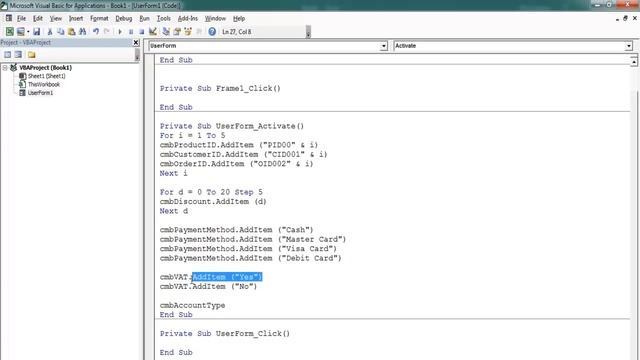Click the Copy icon in toolbar

point(60,31)
